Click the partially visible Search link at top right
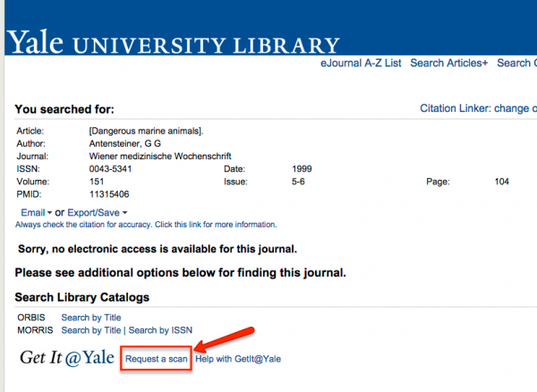The width and height of the screenshot is (537, 392). 516,63
